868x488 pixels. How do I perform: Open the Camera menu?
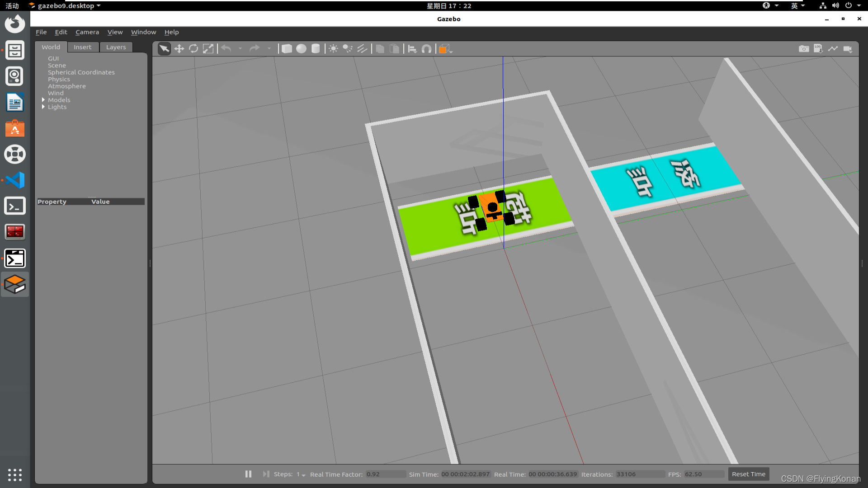[x=87, y=32]
